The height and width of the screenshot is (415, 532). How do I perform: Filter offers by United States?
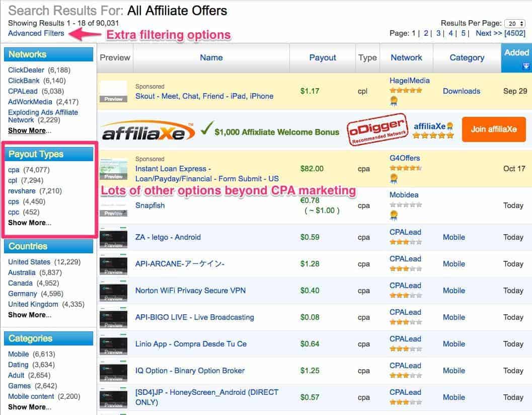(x=29, y=262)
